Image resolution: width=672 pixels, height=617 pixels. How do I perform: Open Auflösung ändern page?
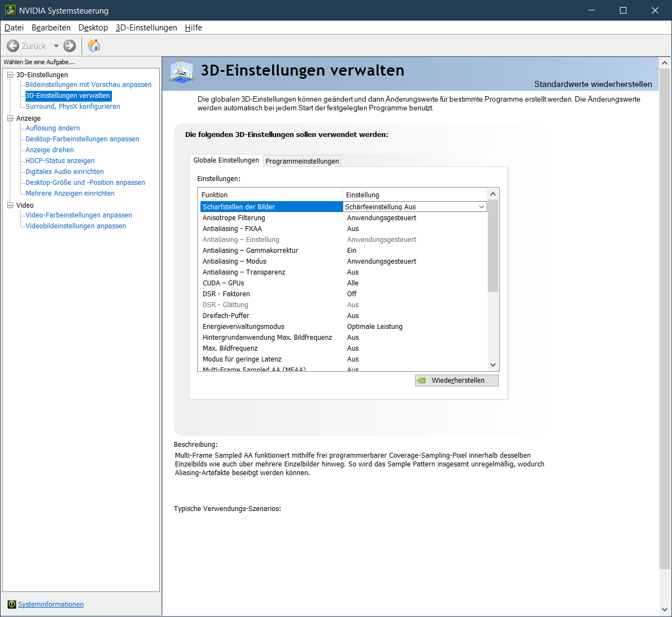point(53,128)
